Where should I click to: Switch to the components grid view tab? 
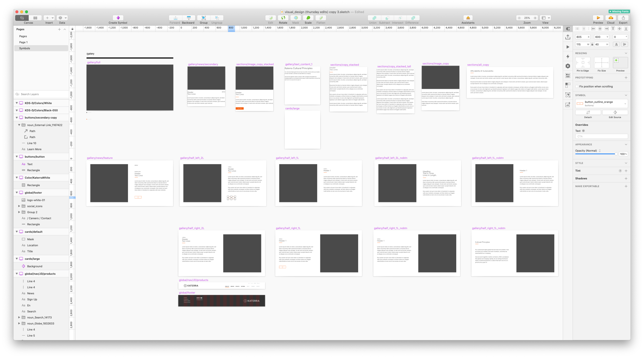pyautogui.click(x=35, y=18)
